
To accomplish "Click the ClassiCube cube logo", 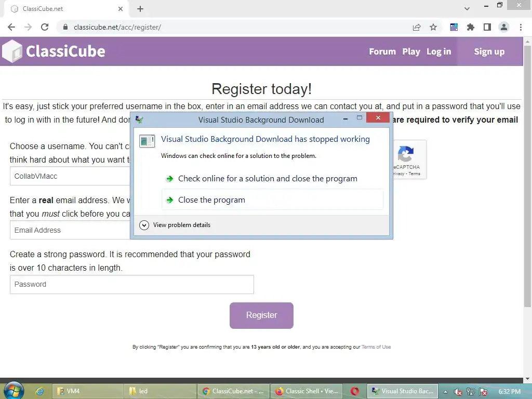I will pos(12,51).
